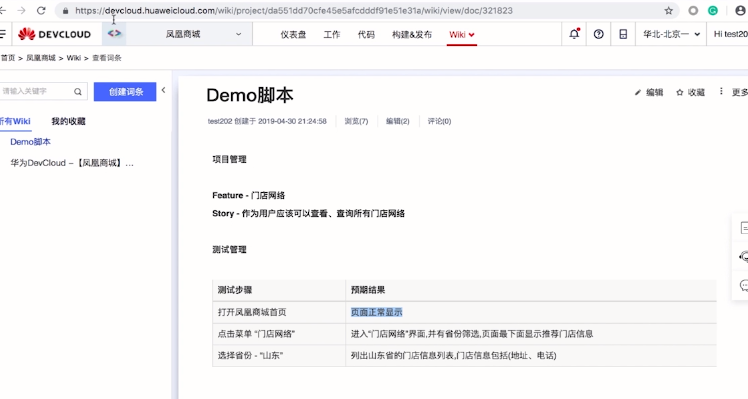Switch to the 我的收藏 tab
This screenshot has width=748, height=399.
pos(68,121)
